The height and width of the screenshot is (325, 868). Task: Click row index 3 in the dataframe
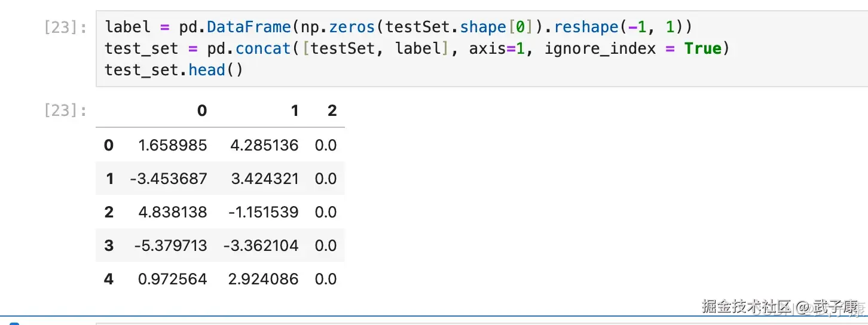[109, 246]
